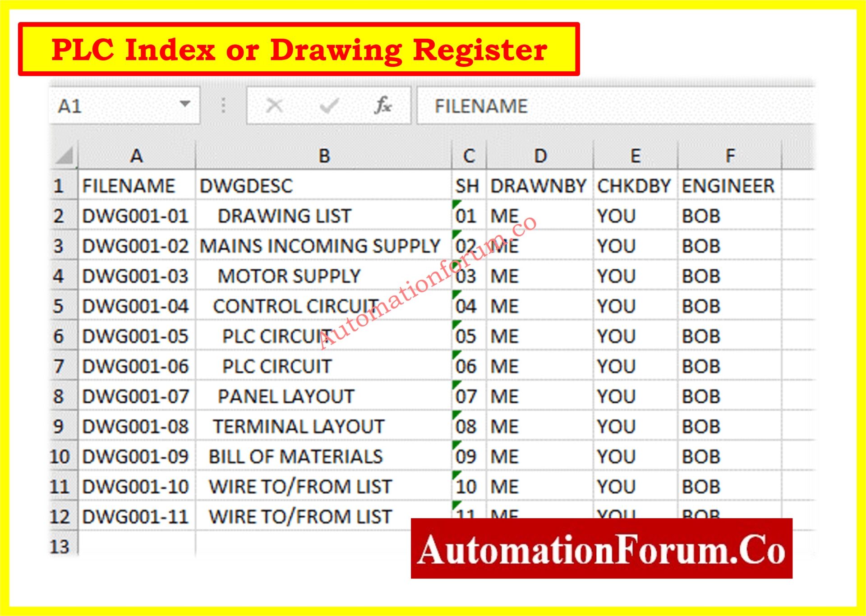Click cell containing MAINS INCOMING SUPPLY
The width and height of the screenshot is (866, 616).
pos(320,246)
